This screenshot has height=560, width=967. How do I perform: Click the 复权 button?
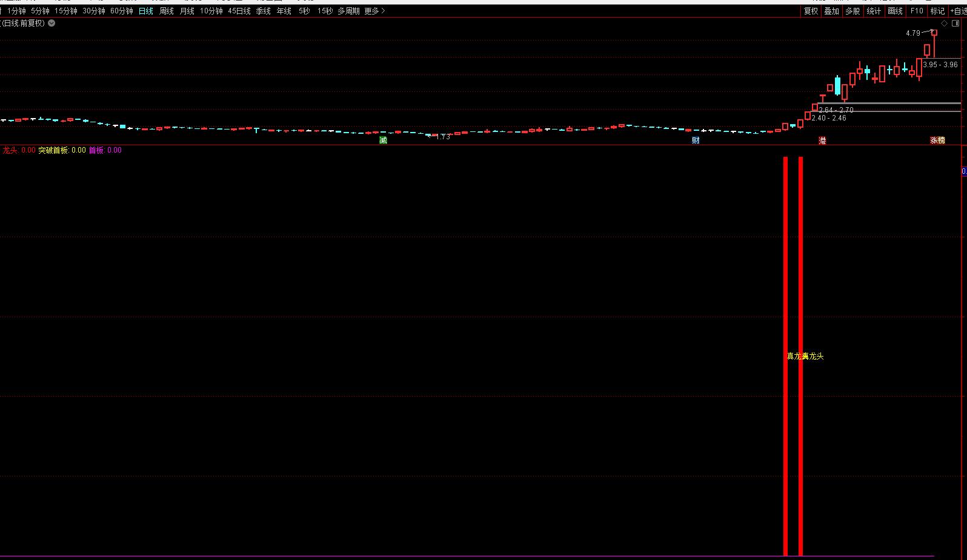pos(811,11)
